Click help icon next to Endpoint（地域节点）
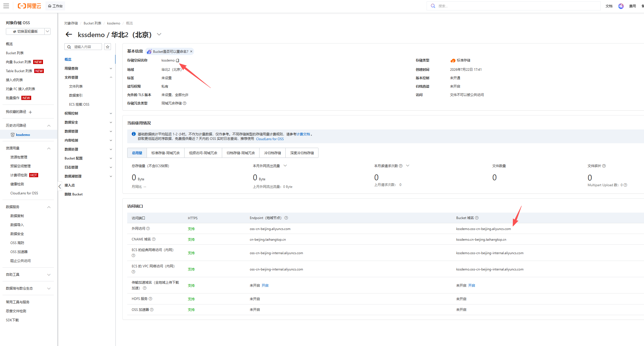Viewport: 644px width, 346px height. point(286,218)
